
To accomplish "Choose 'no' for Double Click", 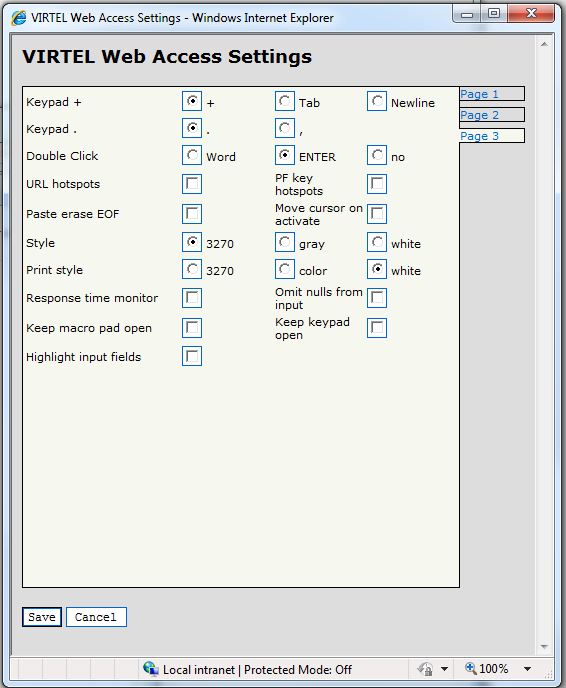I will click(x=377, y=155).
